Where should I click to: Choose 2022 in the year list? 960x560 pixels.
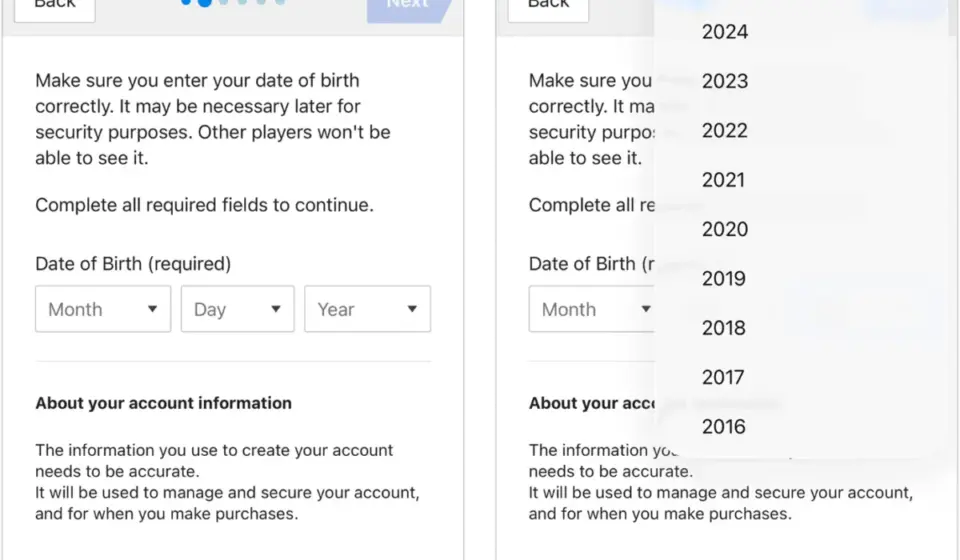pyautogui.click(x=725, y=130)
